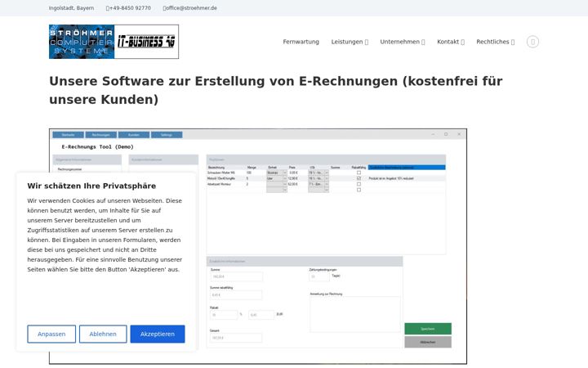Screen dimensions: 588x368
Task: Click the first blue tab in demo image
Action: coord(68,135)
